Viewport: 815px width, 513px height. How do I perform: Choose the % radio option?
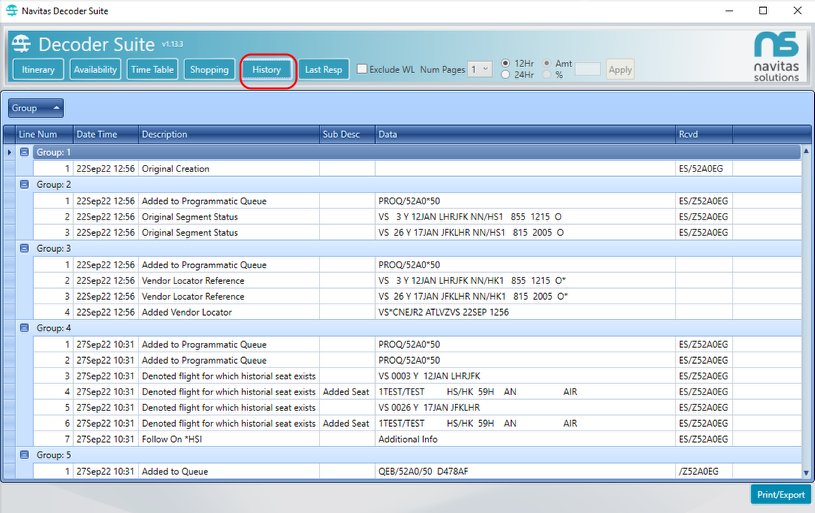pos(547,75)
